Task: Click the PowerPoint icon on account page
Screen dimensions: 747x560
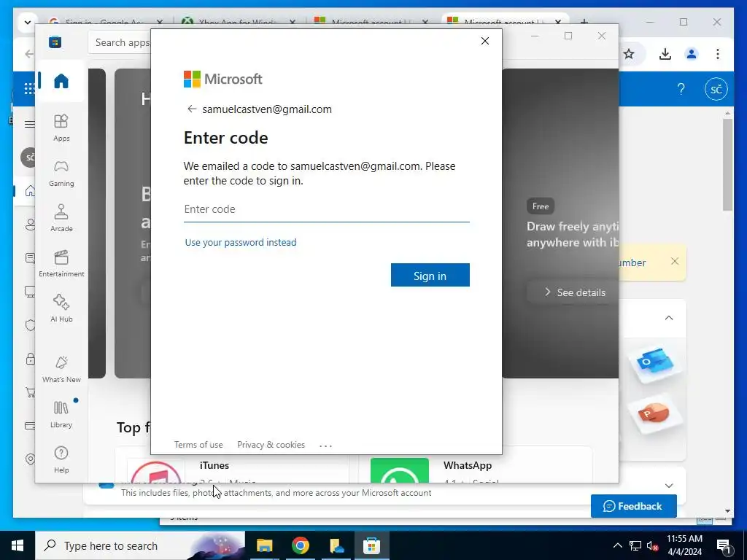Action: (656, 413)
